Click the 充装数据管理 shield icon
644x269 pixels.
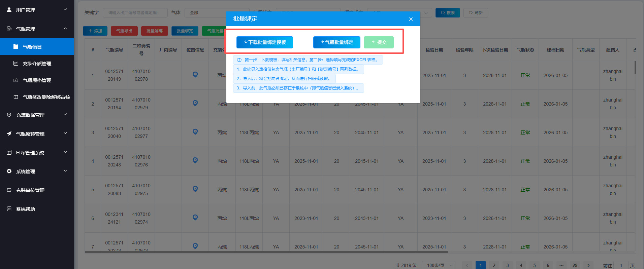click(x=9, y=115)
